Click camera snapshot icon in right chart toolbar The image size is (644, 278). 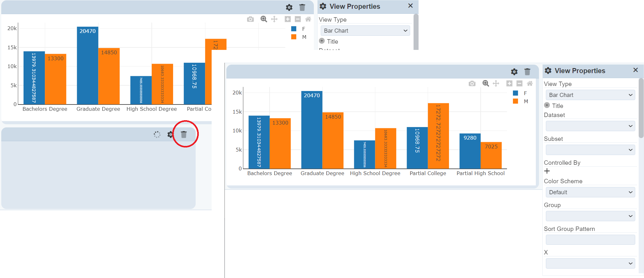[x=472, y=83]
